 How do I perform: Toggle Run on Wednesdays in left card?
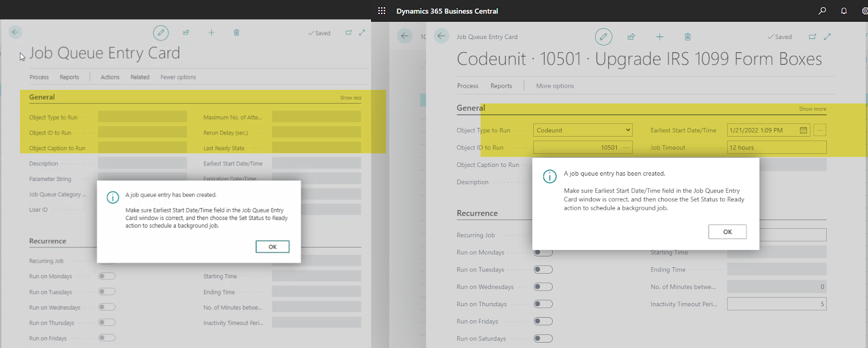[x=107, y=307]
